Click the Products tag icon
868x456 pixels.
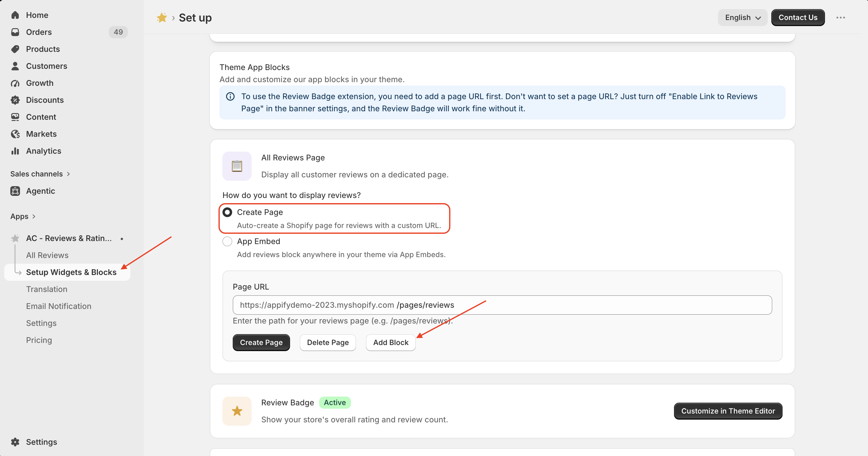tap(15, 49)
